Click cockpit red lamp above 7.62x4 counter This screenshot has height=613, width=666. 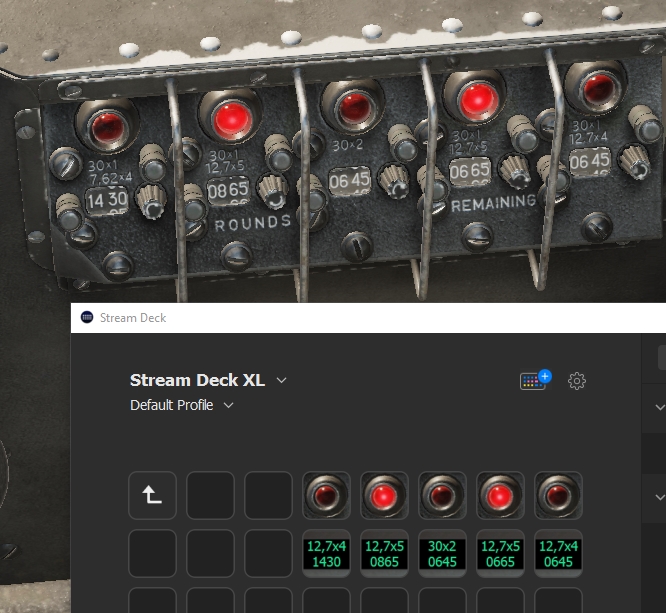103,127
